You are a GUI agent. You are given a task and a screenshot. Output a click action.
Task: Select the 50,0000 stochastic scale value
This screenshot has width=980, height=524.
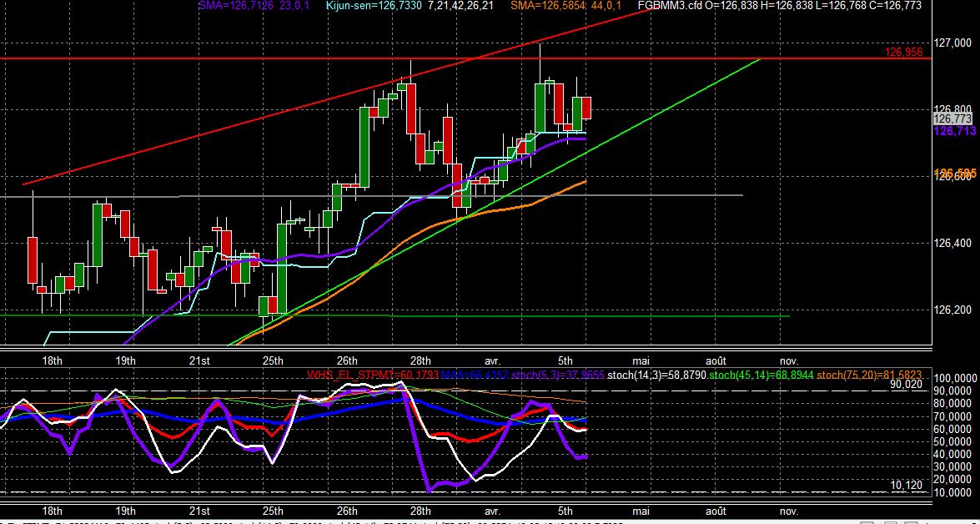pos(953,441)
